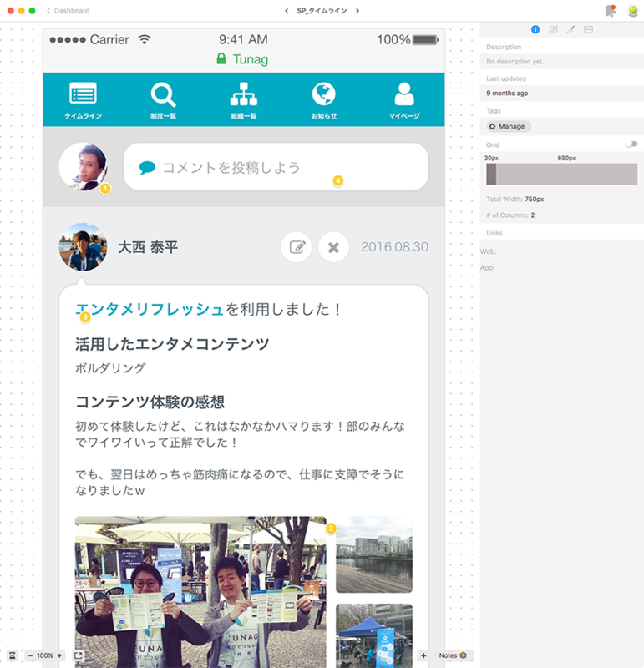Toggle the Notes visibility button
Screen dimensions: 644x668
click(x=453, y=655)
